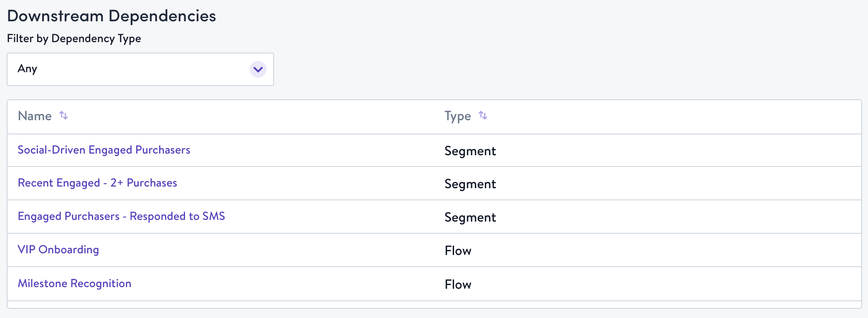The height and width of the screenshot is (318, 868).
Task: Click the sort arrows beside Name
Action: [63, 115]
